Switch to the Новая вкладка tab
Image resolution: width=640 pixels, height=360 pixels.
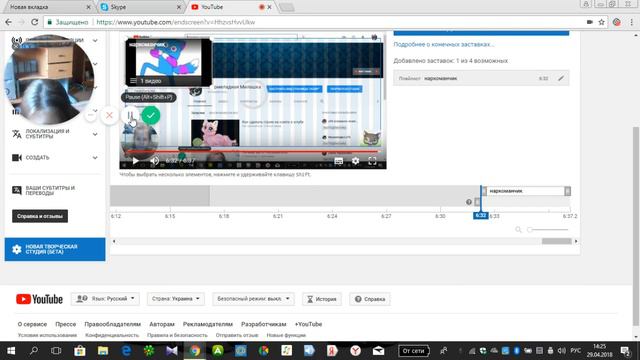point(49,7)
